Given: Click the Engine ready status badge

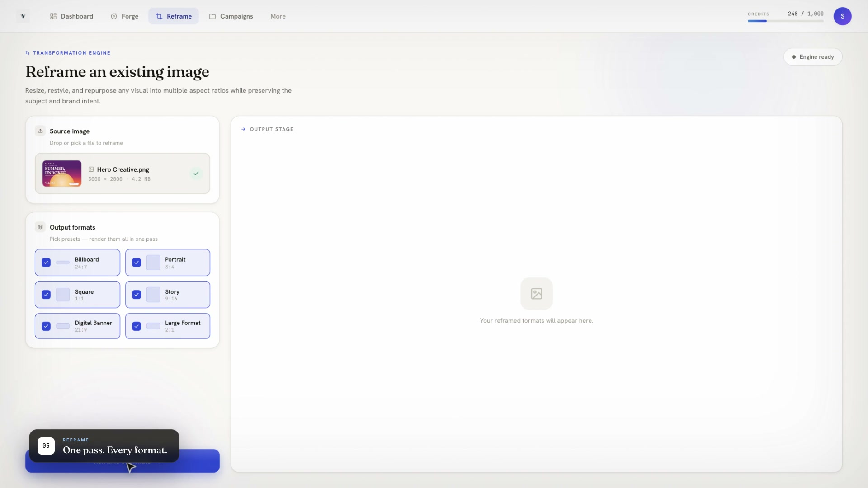Looking at the screenshot, I should pos(812,57).
